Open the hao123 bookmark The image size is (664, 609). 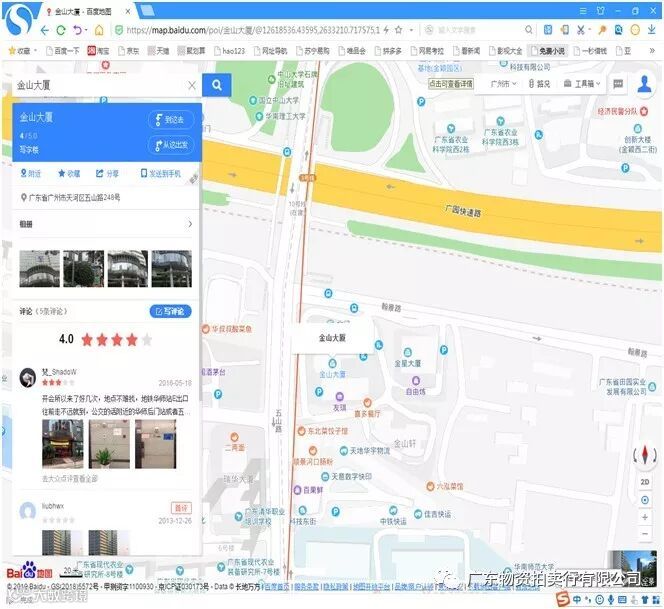click(x=230, y=51)
